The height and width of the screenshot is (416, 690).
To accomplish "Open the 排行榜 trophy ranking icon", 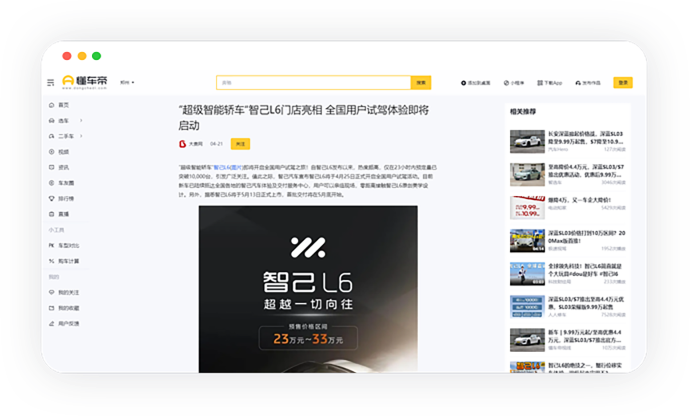I will pos(51,199).
